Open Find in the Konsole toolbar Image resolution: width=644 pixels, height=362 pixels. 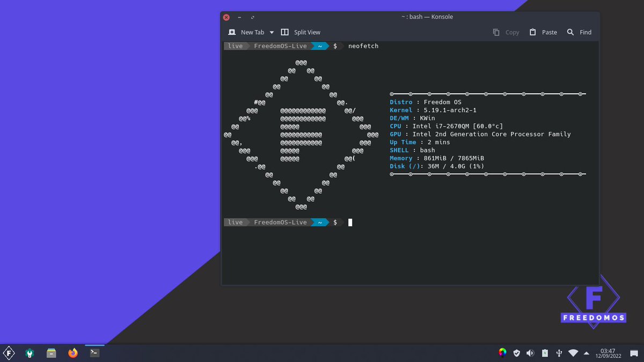pos(579,32)
